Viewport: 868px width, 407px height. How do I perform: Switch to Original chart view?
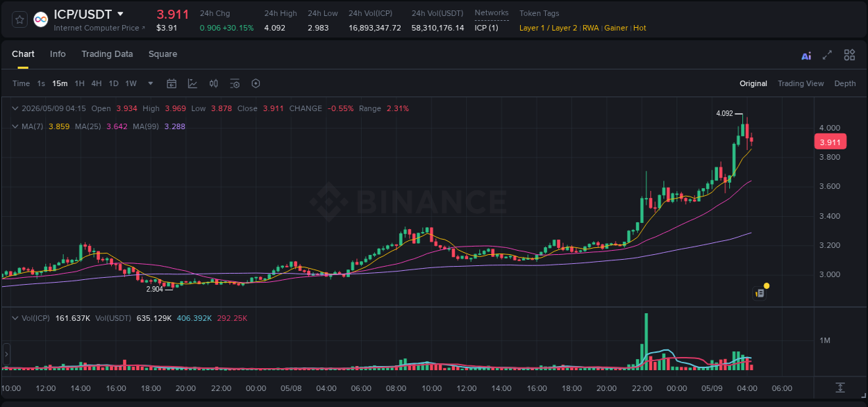753,83
